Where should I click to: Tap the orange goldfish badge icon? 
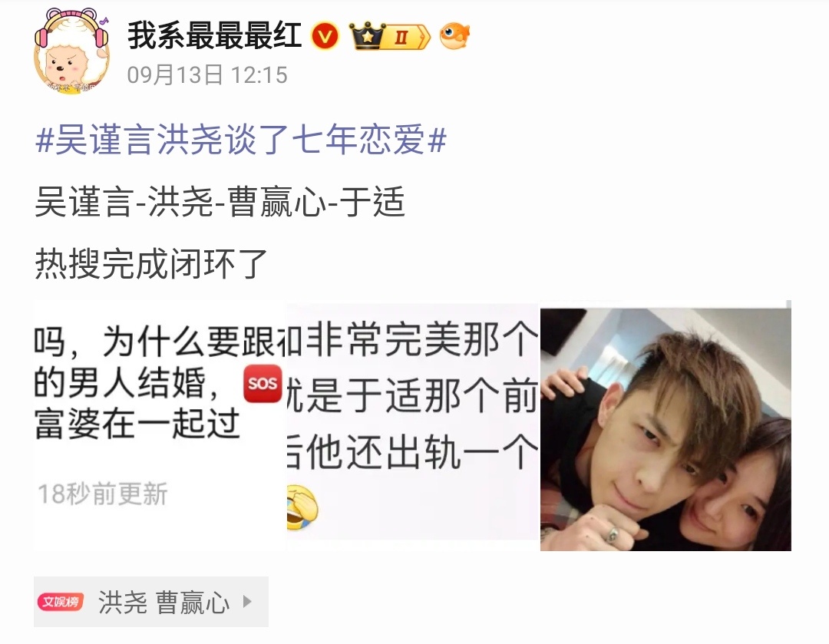(454, 36)
